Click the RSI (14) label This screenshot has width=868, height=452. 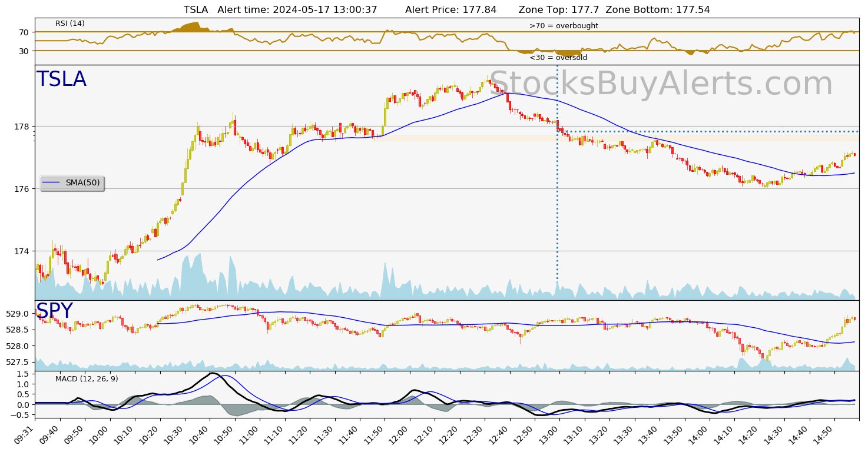[x=70, y=24]
